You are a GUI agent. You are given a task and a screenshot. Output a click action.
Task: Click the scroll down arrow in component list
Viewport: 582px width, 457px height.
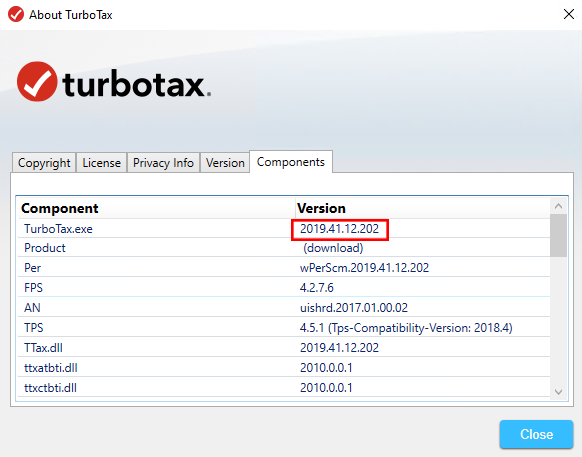pyautogui.click(x=558, y=392)
